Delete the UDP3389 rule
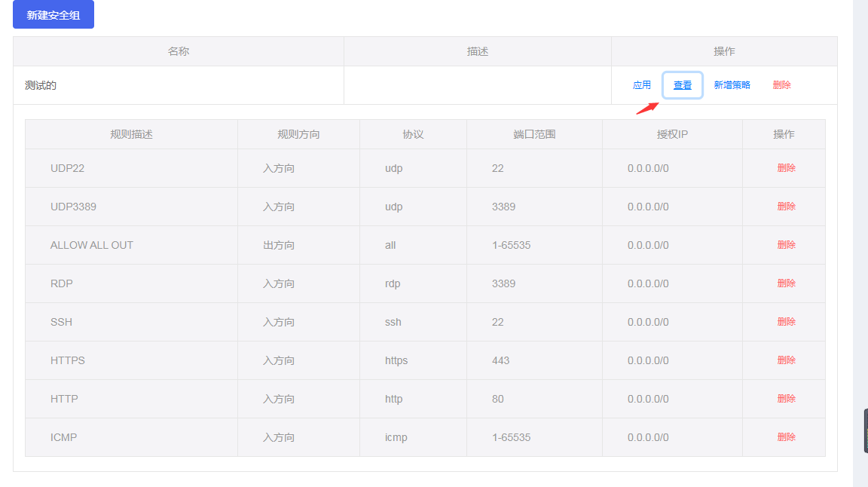Image resolution: width=868 pixels, height=487 pixels. tap(786, 207)
